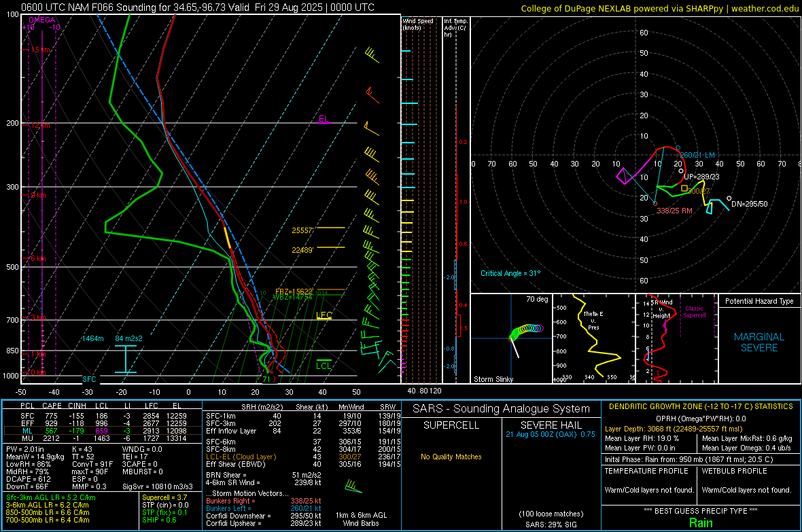Click the 'Eff Inflow Layer' row

coord(304,431)
